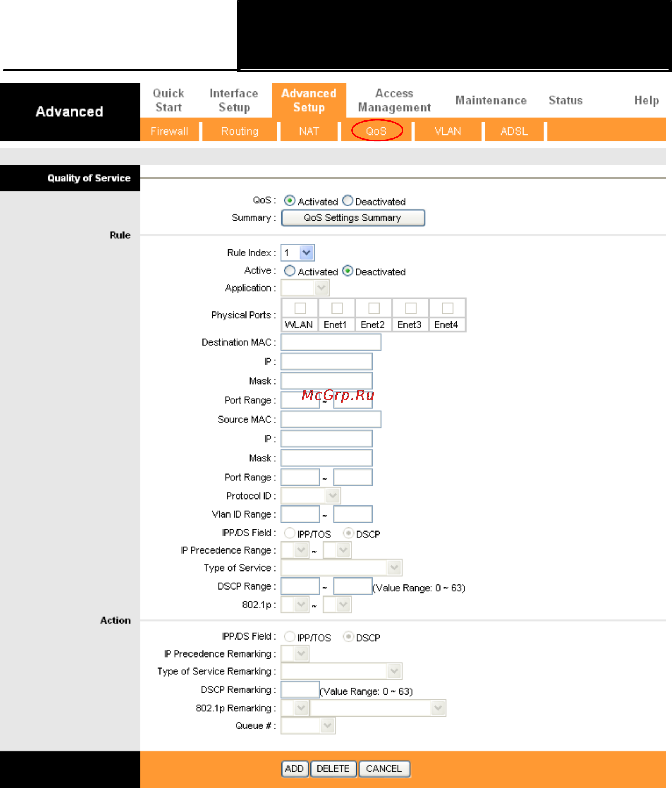
Task: Click Vlan ID Range end field
Action: tap(353, 515)
